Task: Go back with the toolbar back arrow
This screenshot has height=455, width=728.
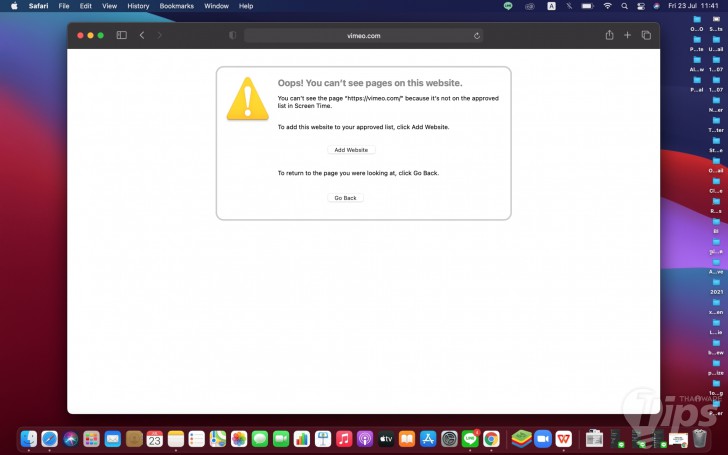Action: pyautogui.click(x=142, y=35)
